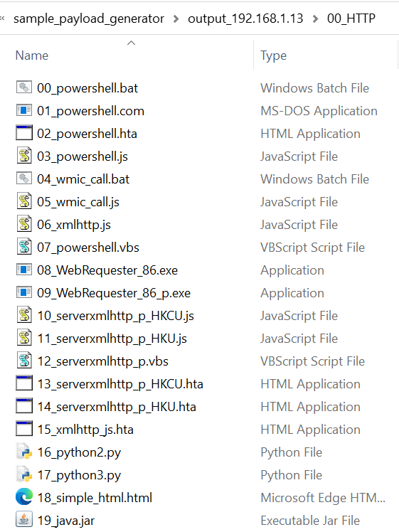Select file name 04_wmic_call.bat
The width and height of the screenshot is (399, 532).
pyautogui.click(x=83, y=179)
